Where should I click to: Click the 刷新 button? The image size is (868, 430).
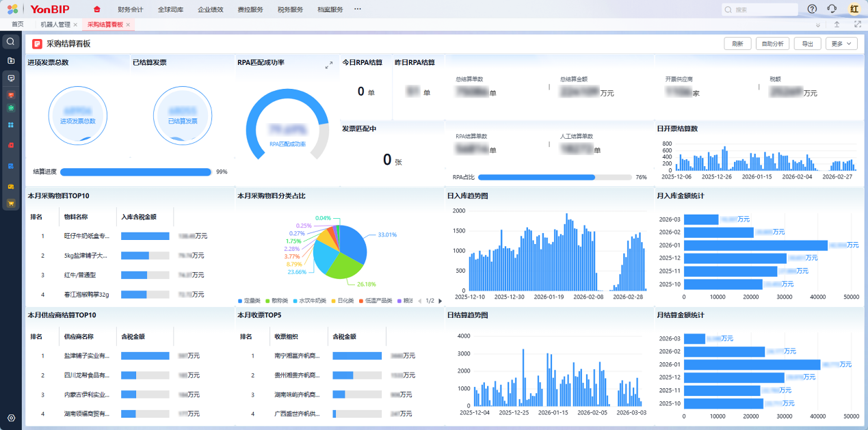click(x=737, y=44)
